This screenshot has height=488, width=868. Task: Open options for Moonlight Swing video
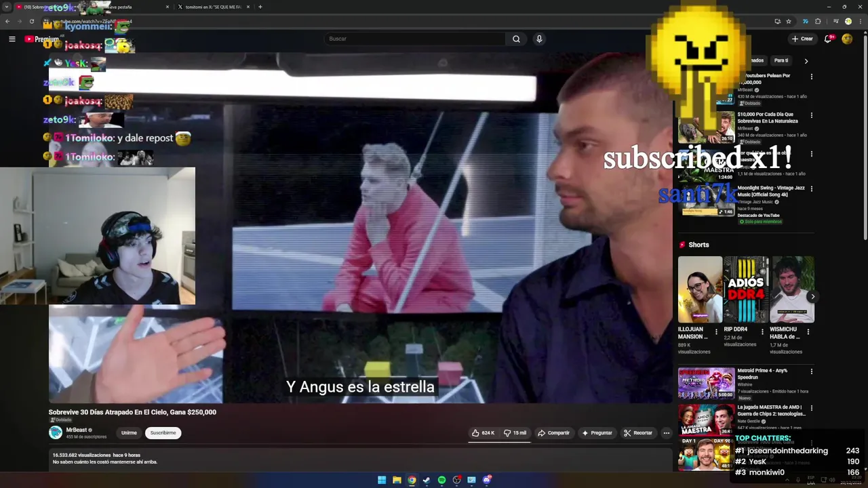pos(811,188)
